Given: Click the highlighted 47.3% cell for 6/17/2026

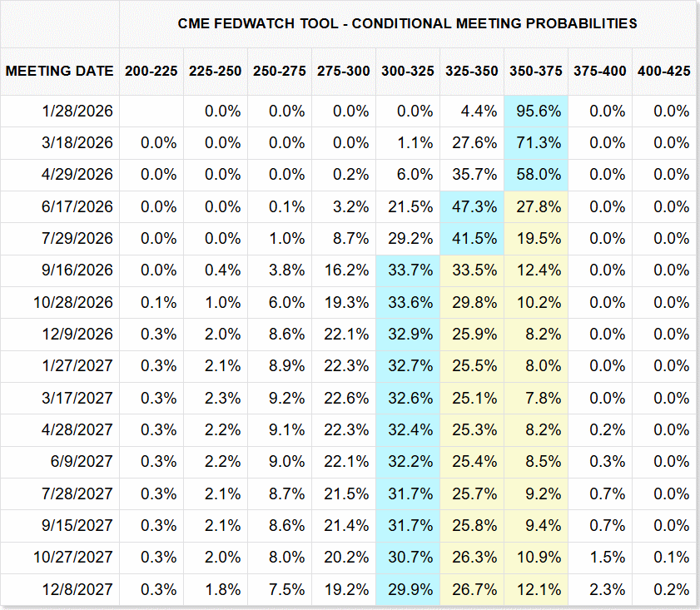Looking at the screenshot, I should [x=472, y=206].
